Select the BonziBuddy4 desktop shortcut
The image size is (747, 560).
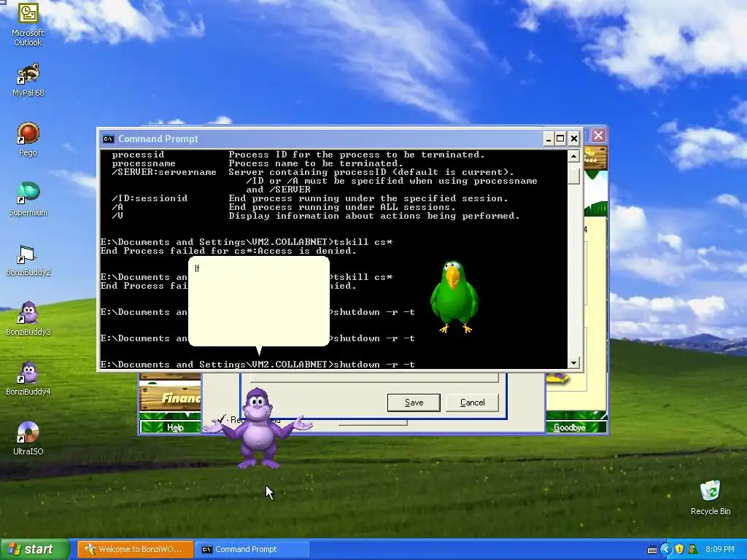28,378
